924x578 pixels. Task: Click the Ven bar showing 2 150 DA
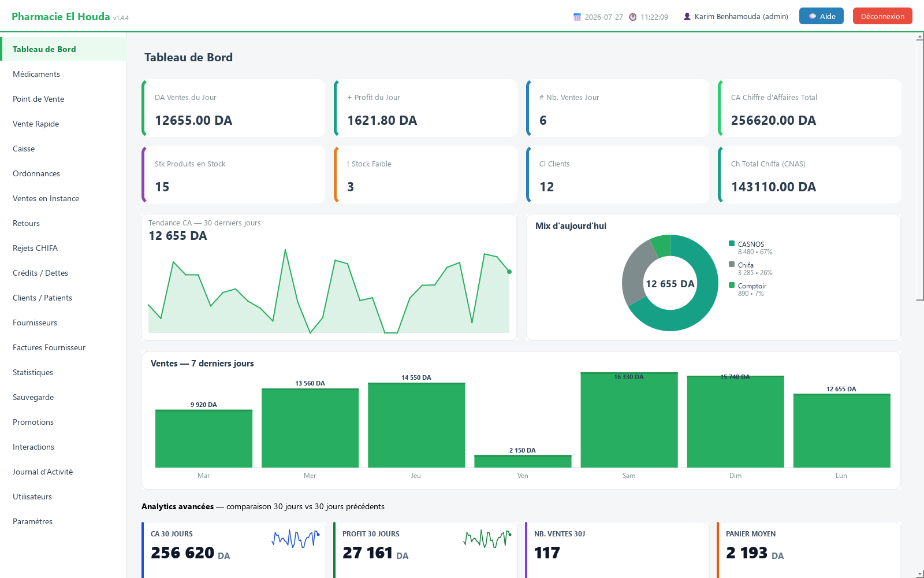(523, 461)
